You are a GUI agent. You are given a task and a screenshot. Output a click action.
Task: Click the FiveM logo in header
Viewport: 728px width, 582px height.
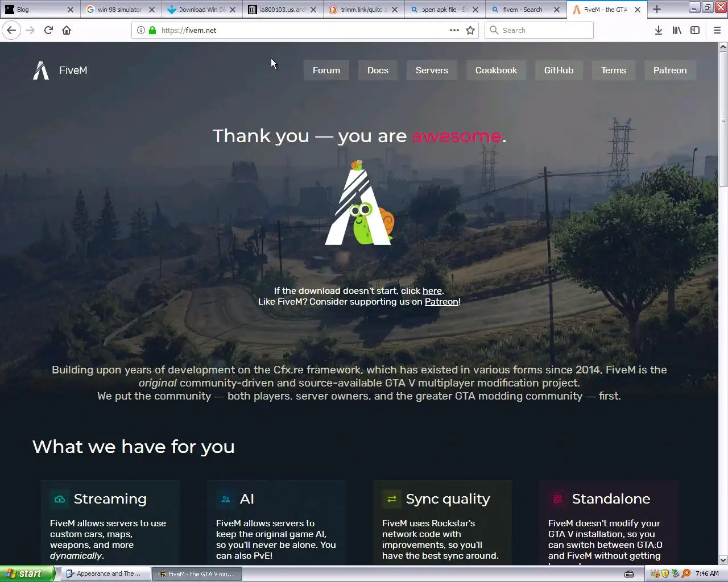(41, 70)
